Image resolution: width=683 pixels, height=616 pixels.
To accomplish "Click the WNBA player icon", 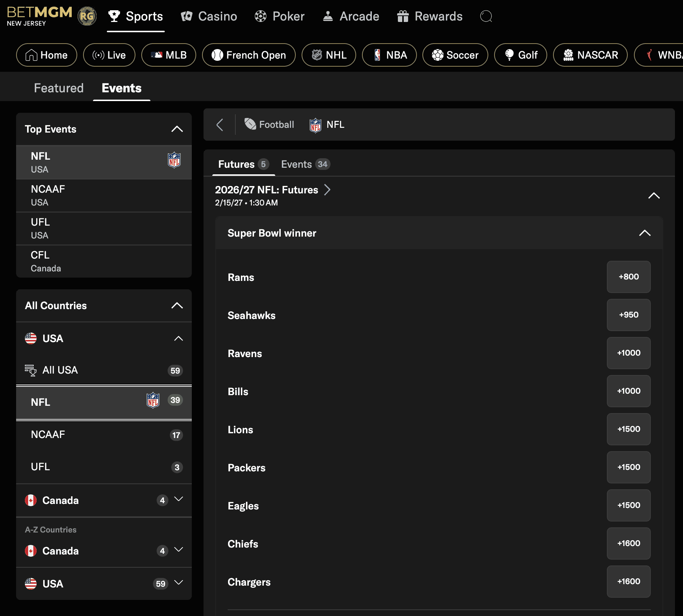I will point(650,55).
